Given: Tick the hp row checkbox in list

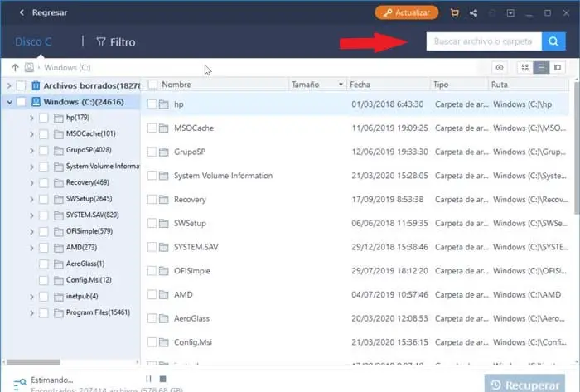Looking at the screenshot, I should (x=152, y=104).
